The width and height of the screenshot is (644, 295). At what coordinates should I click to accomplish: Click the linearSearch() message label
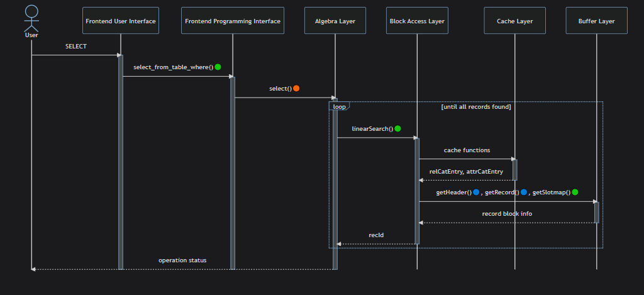tap(372, 128)
